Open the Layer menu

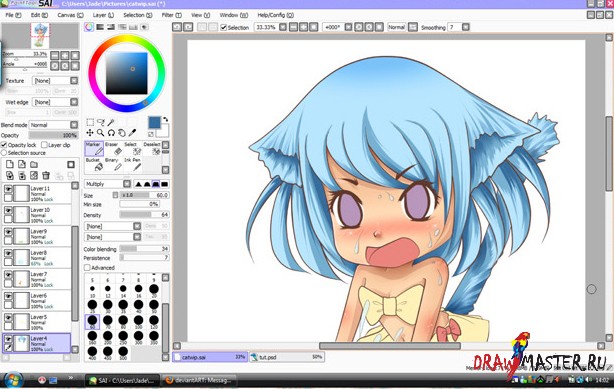pos(103,15)
